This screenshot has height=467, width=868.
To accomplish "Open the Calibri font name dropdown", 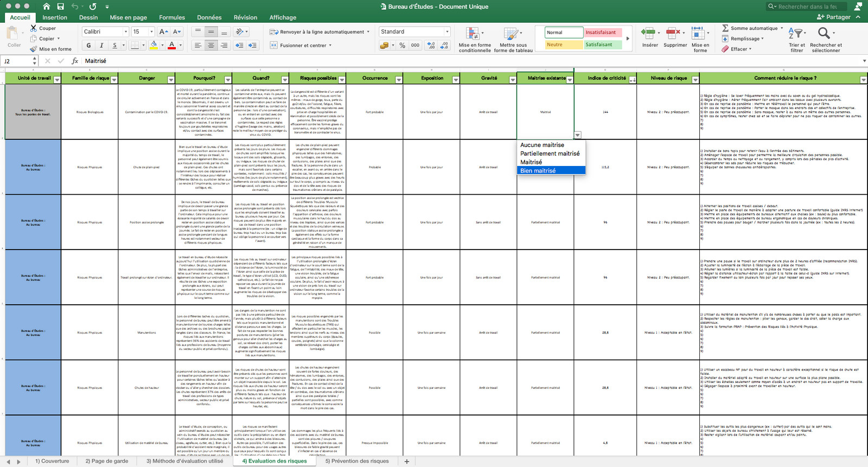I will pos(125,32).
